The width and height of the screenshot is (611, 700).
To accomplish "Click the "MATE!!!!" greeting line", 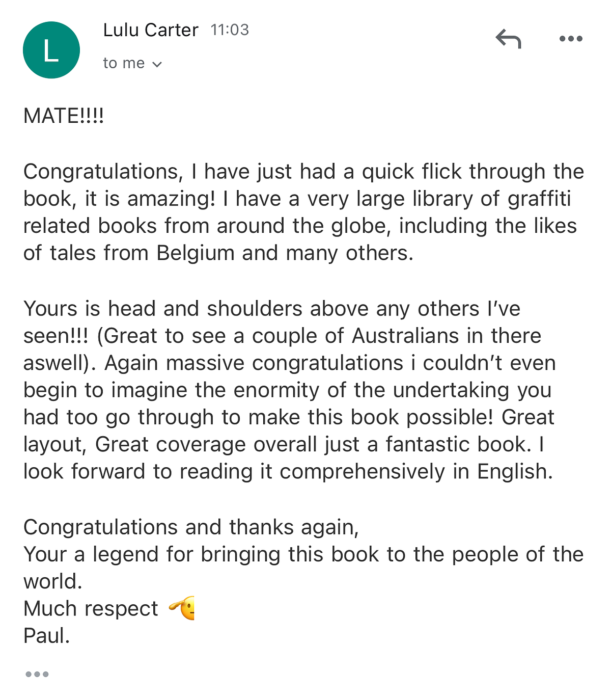I will tap(64, 116).
